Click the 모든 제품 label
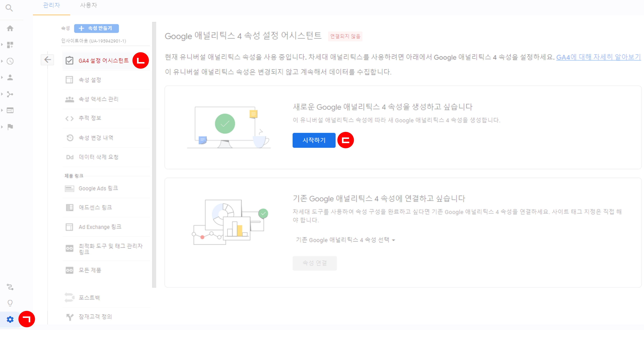 [90, 270]
